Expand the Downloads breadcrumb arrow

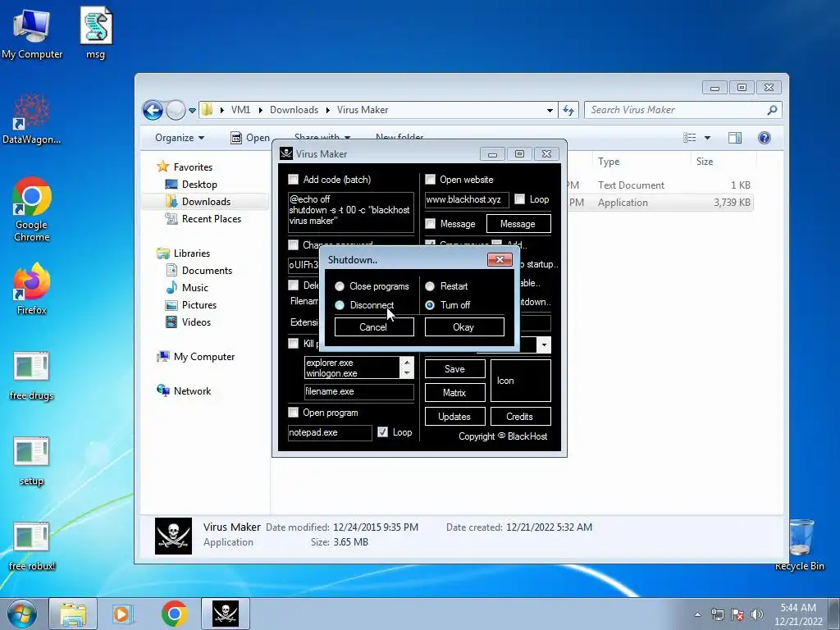pos(328,110)
